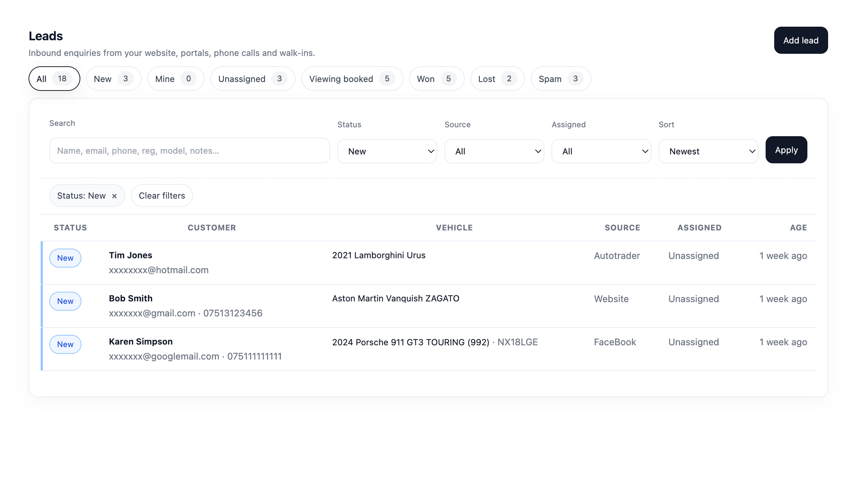Switch to the All leads tab
This screenshot has width=868, height=492.
[x=54, y=79]
